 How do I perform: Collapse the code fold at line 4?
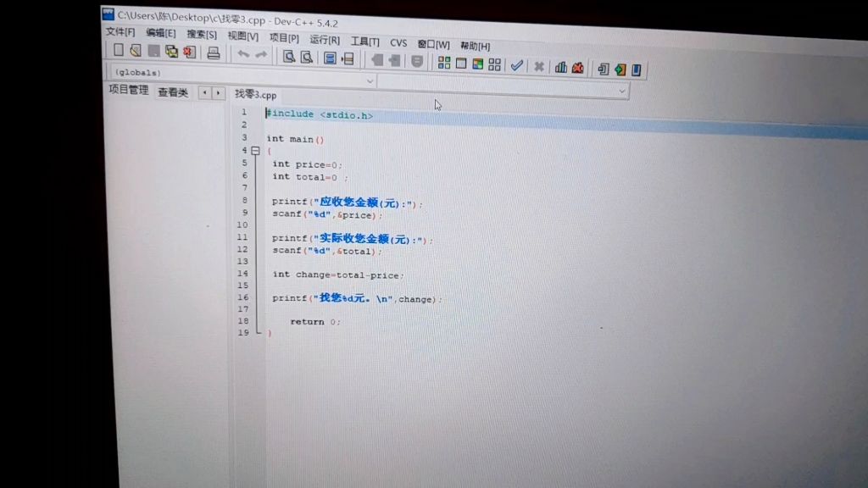click(255, 151)
